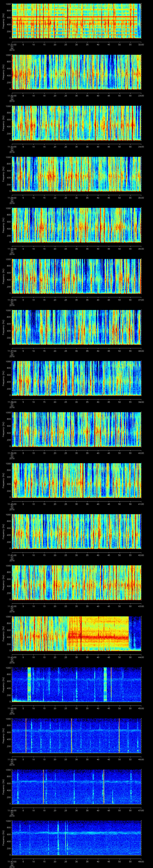This screenshot has width=153, height=868.
Task: Open the spectrogram panel starting at 11:32:00
Action: [77, 72]
